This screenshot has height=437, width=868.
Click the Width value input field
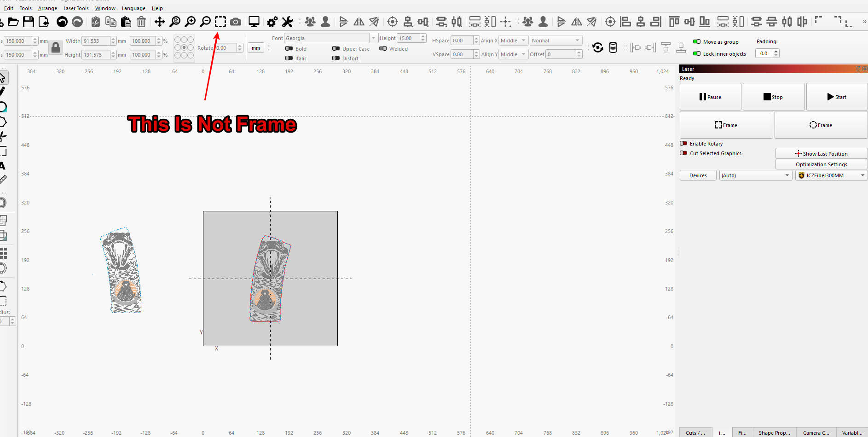96,41
